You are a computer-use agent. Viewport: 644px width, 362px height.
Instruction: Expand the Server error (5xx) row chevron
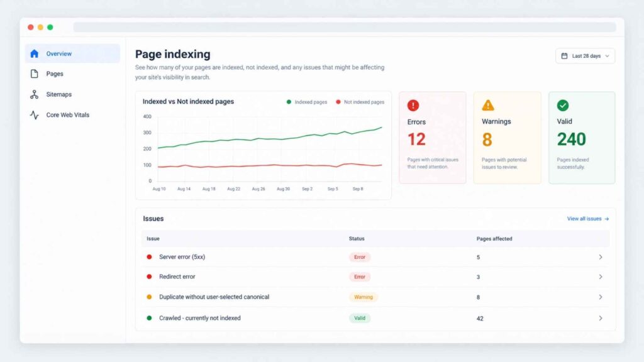[601, 257]
